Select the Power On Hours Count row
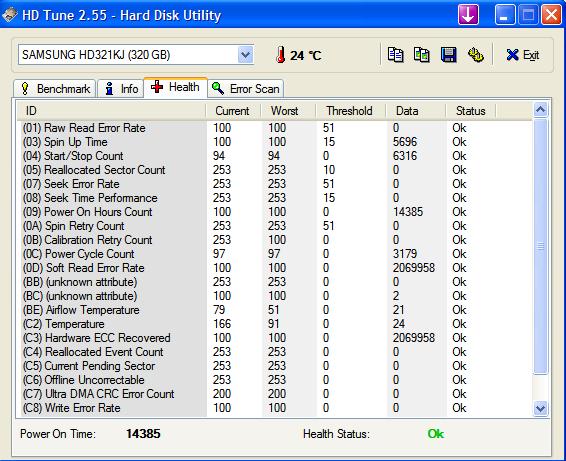Image resolution: width=566 pixels, height=461 pixels. coord(277,212)
